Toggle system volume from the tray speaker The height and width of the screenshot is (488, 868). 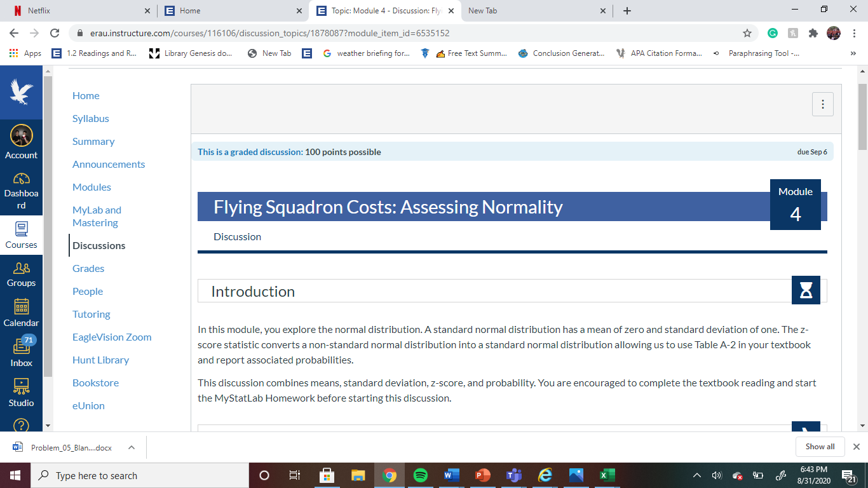coord(717,475)
